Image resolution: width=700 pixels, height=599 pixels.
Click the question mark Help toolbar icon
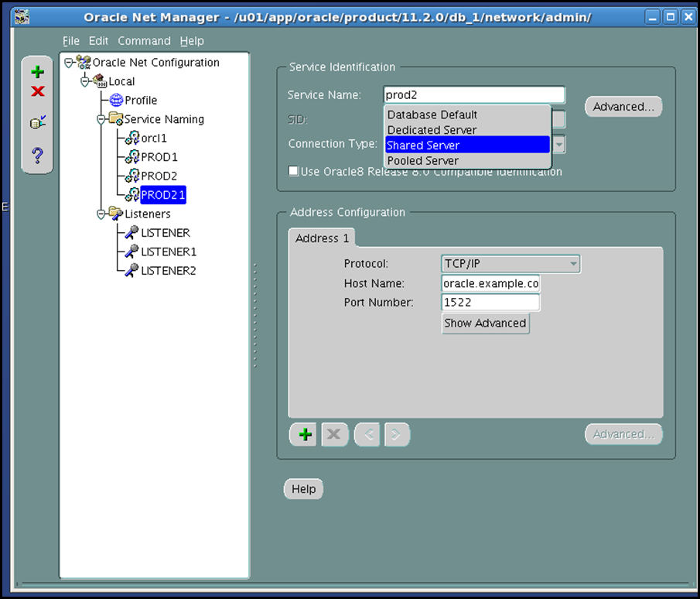coord(37,155)
